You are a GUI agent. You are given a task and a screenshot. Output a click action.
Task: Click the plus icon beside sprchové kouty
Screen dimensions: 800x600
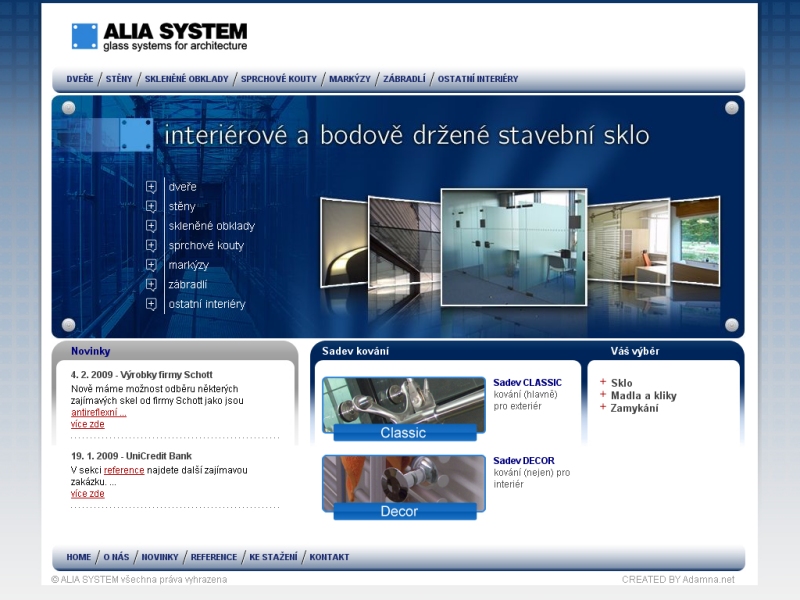point(151,245)
